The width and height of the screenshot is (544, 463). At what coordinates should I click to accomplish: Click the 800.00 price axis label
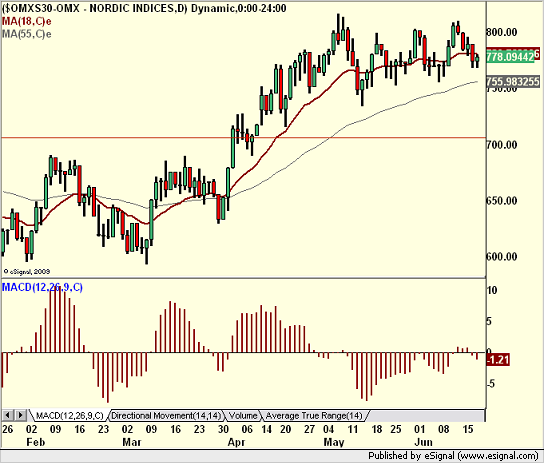point(502,33)
